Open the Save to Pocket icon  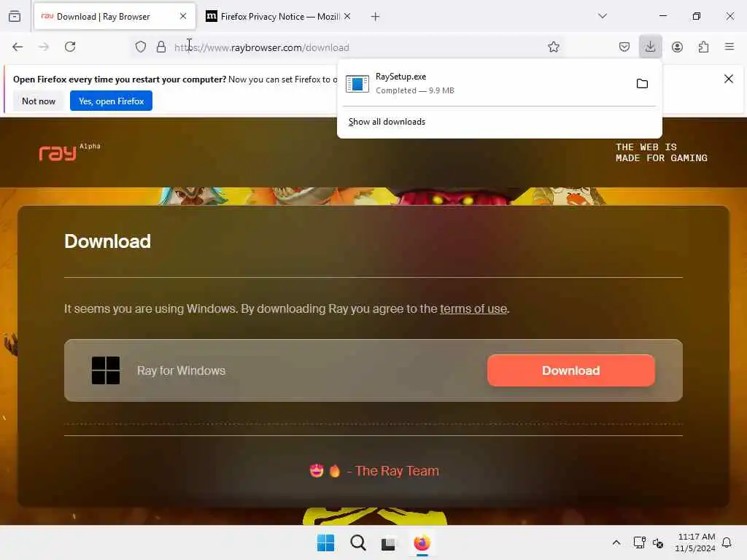624,47
